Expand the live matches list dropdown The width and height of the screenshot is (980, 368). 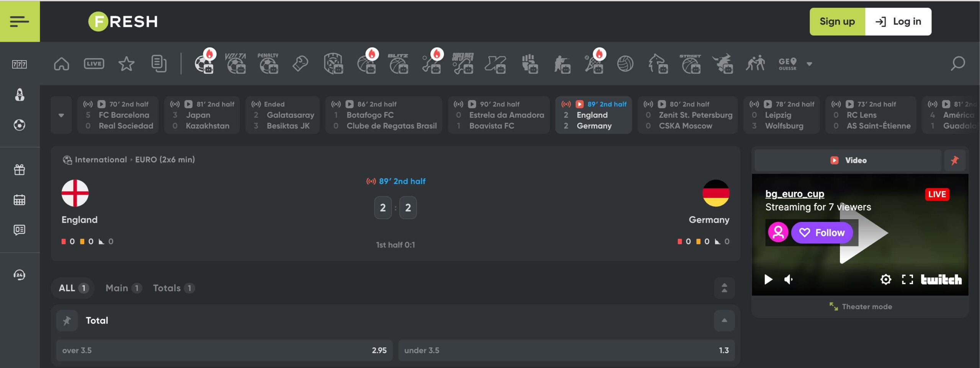pos(61,115)
